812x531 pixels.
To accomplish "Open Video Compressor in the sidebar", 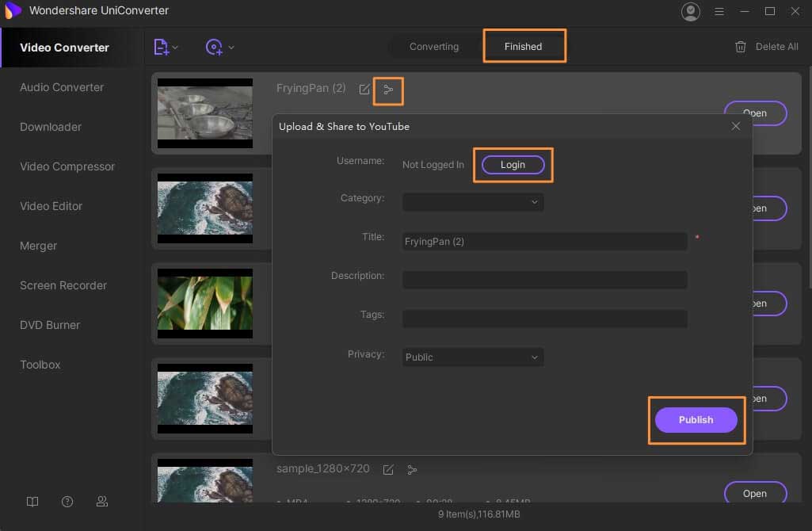I will 67,166.
